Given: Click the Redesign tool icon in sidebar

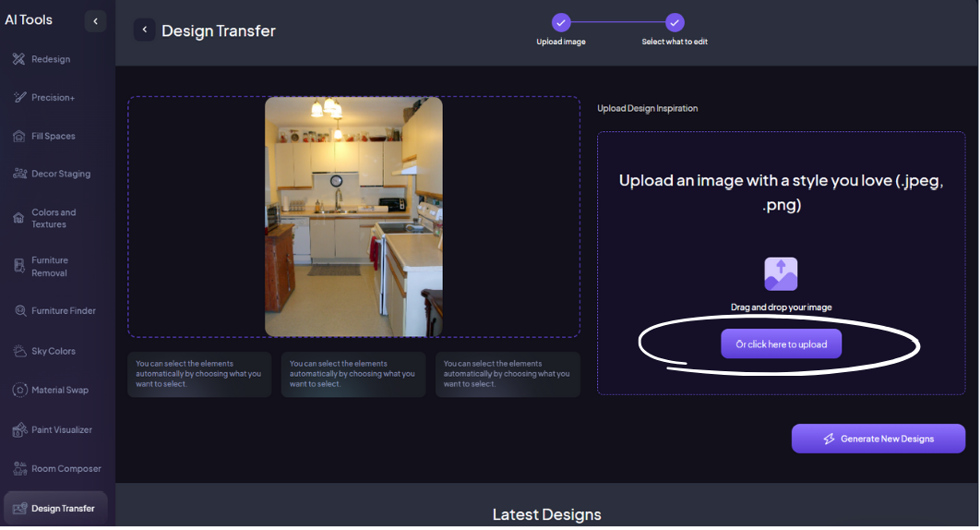Looking at the screenshot, I should pos(18,59).
